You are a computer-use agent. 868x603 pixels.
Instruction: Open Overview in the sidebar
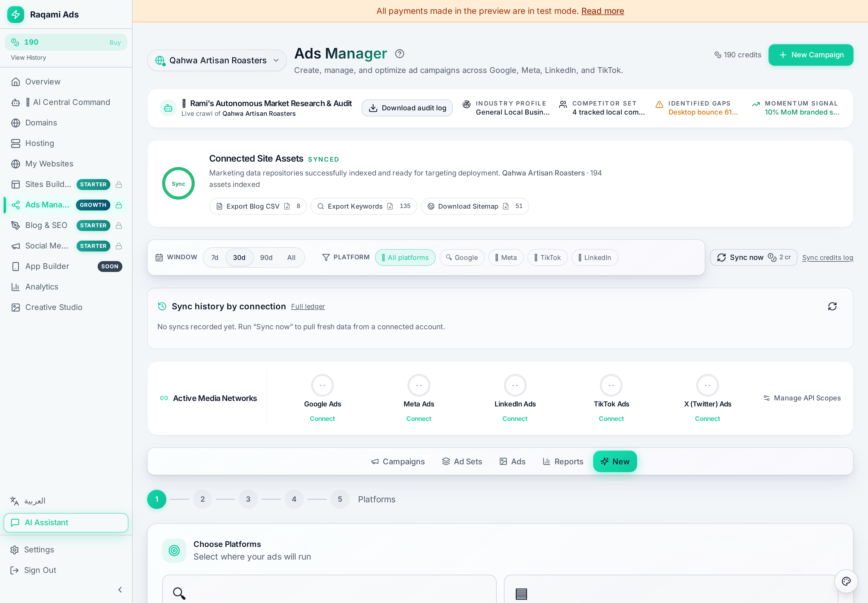66,82
